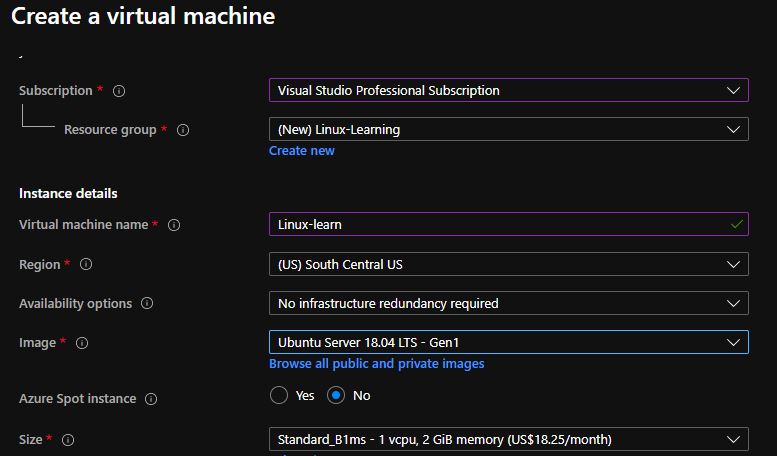Click the info icon for Virtual machine name
The height and width of the screenshot is (456, 777).
(x=174, y=225)
